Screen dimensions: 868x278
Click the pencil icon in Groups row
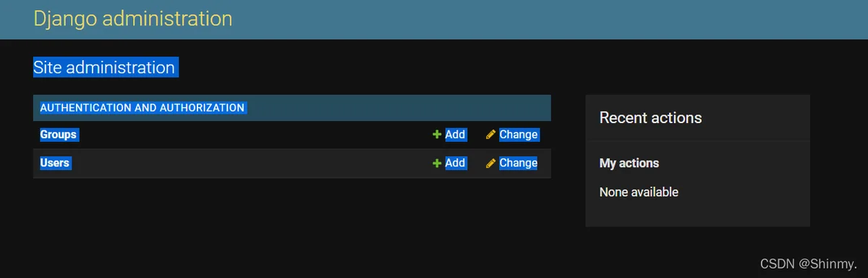coord(491,135)
